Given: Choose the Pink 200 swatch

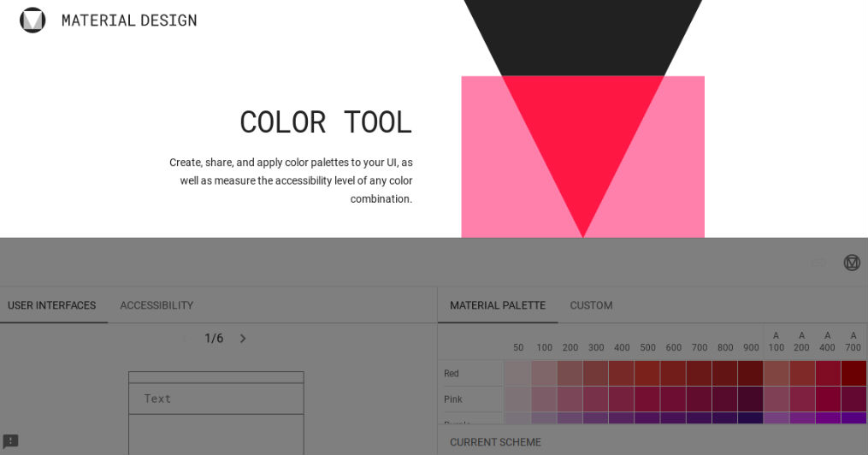Looking at the screenshot, I should click(x=570, y=399).
